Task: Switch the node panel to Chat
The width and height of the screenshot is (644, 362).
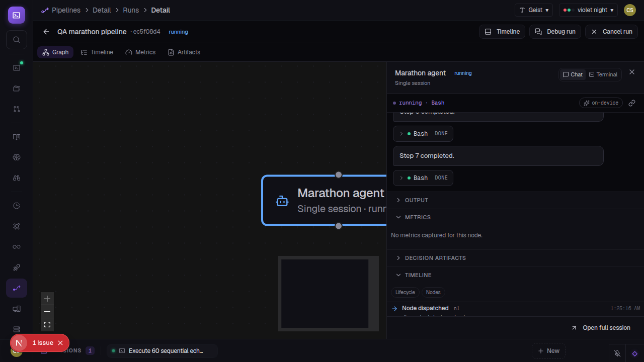Action: 573,74
